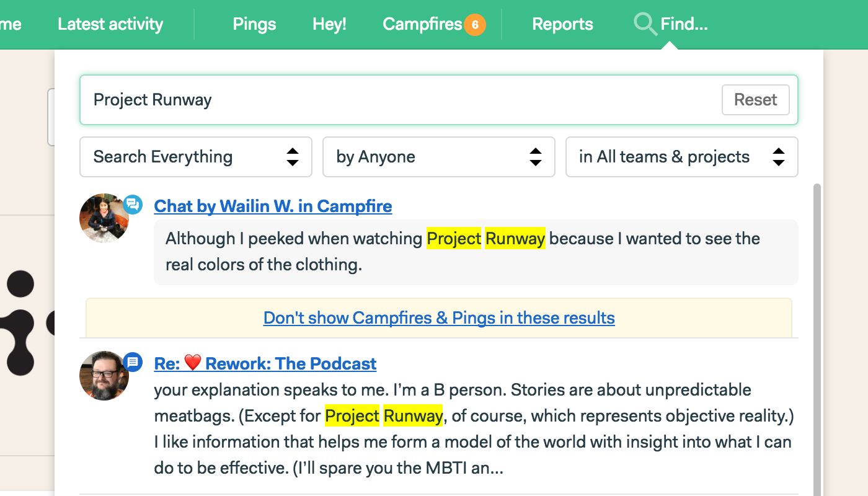
Task: Click highlighted Project Runway in Rework reply
Action: 384,415
